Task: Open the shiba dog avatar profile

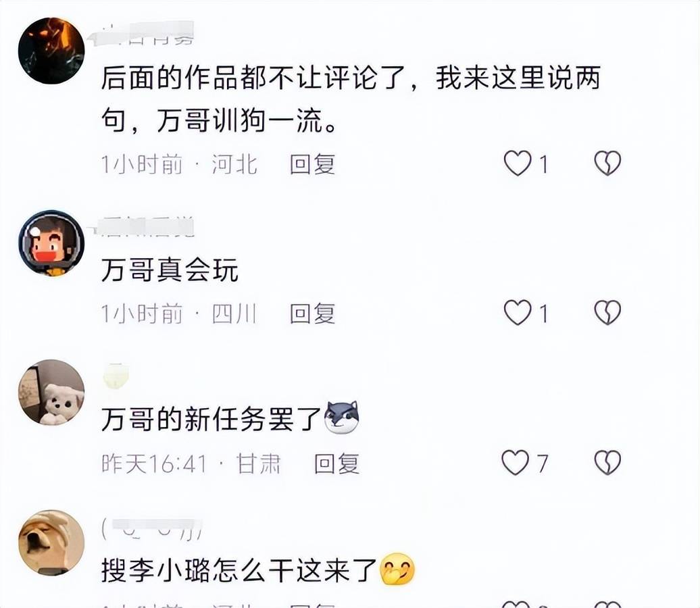Action: click(x=51, y=543)
